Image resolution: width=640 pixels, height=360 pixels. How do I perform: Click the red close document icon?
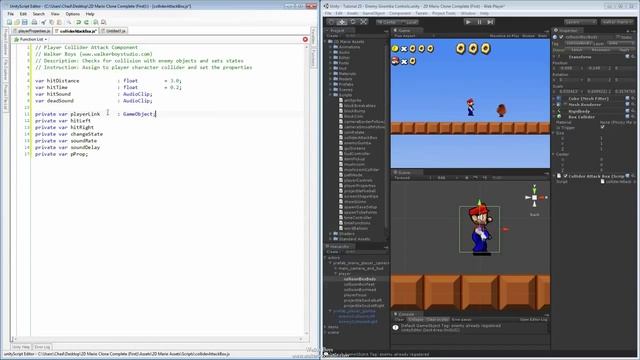pyautogui.click(x=305, y=39)
